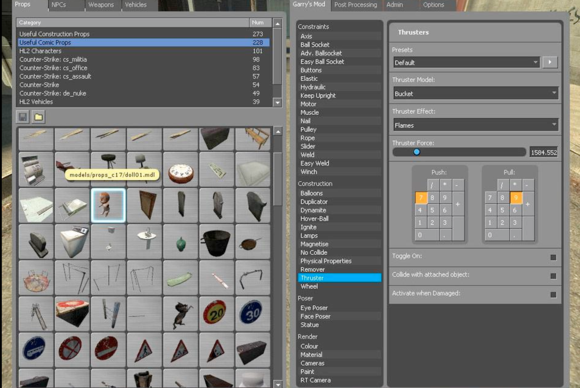Switch to the NPCs tab

pos(59,5)
